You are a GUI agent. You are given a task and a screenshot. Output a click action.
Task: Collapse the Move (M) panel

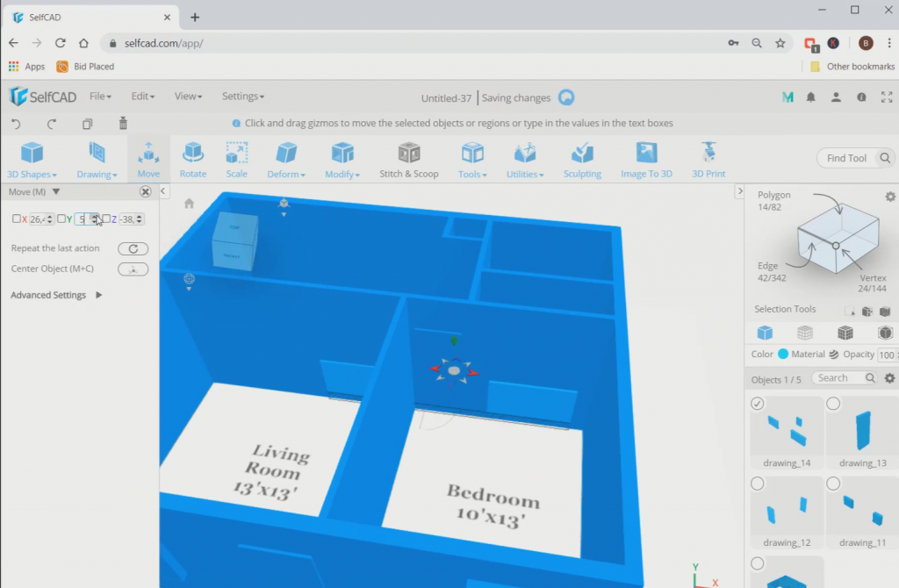(x=56, y=191)
